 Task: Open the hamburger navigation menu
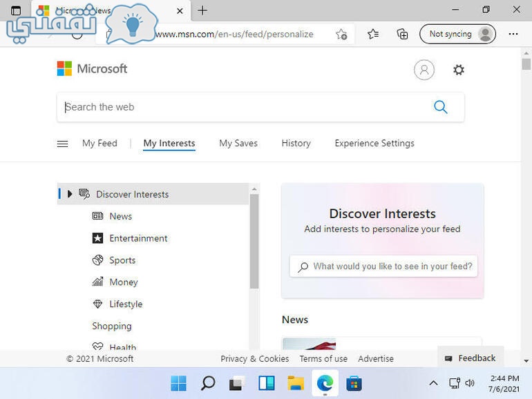pos(62,144)
